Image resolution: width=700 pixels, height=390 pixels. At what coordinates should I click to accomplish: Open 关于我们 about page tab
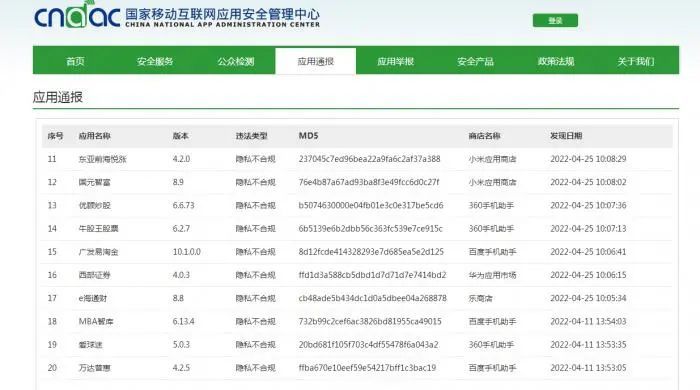click(636, 62)
